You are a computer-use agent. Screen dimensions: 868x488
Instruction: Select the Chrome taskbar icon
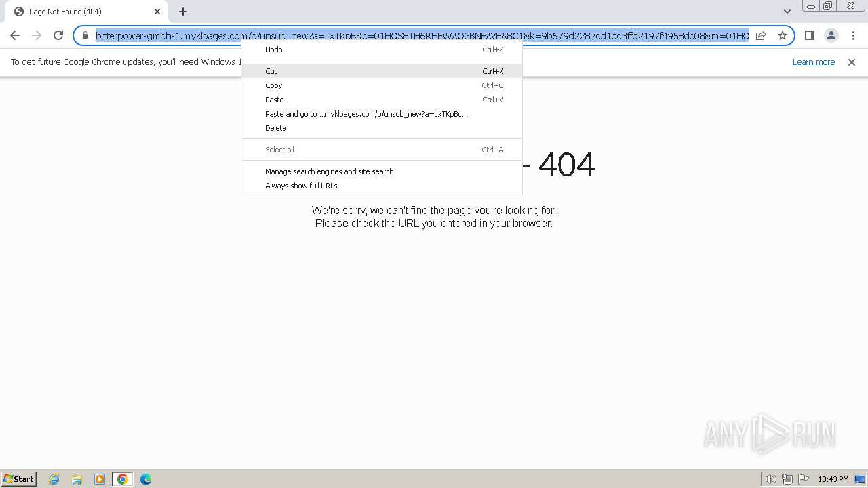pos(123,479)
